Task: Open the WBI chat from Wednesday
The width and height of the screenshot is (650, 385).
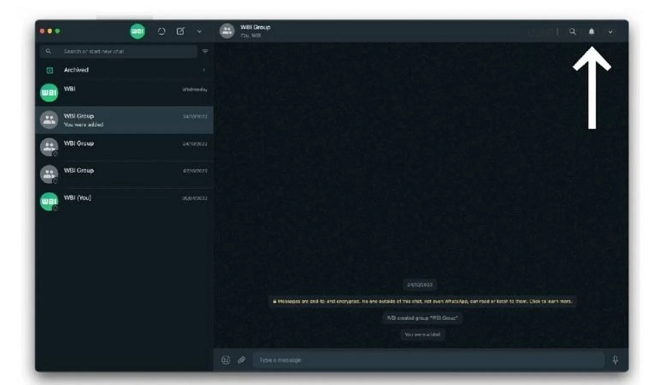Action: point(124,92)
